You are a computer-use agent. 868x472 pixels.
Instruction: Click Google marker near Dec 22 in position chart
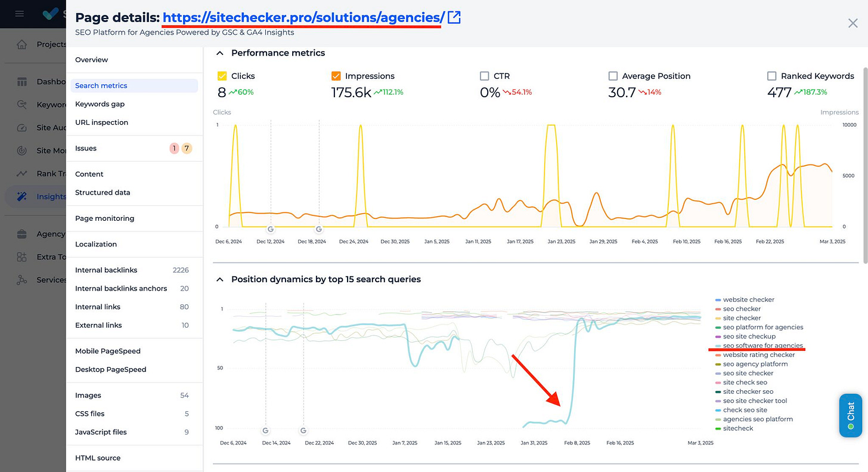click(x=303, y=430)
